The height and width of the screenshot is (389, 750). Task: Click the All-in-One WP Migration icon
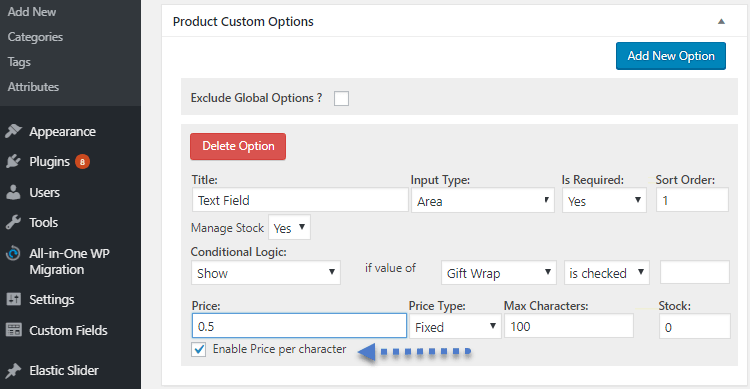point(13,253)
